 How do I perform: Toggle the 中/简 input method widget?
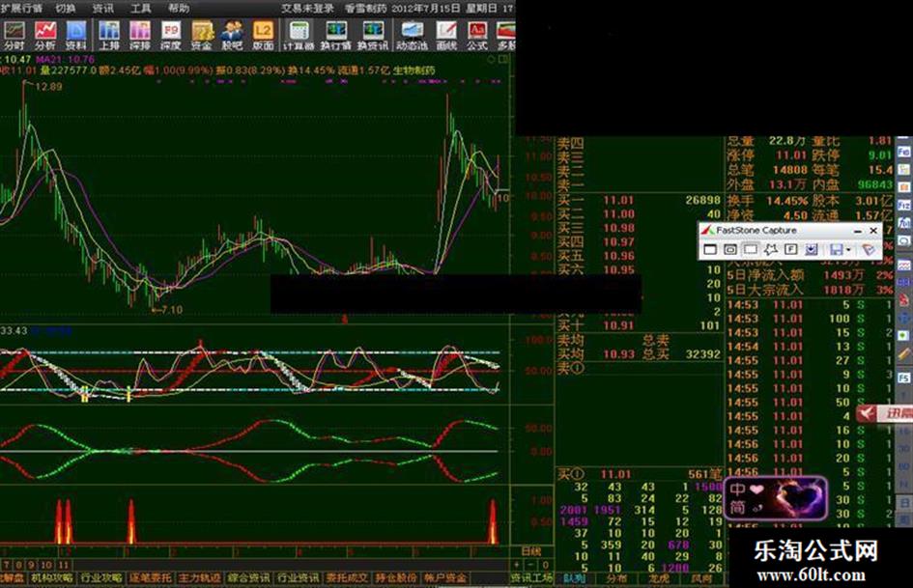pyautogui.click(x=775, y=498)
